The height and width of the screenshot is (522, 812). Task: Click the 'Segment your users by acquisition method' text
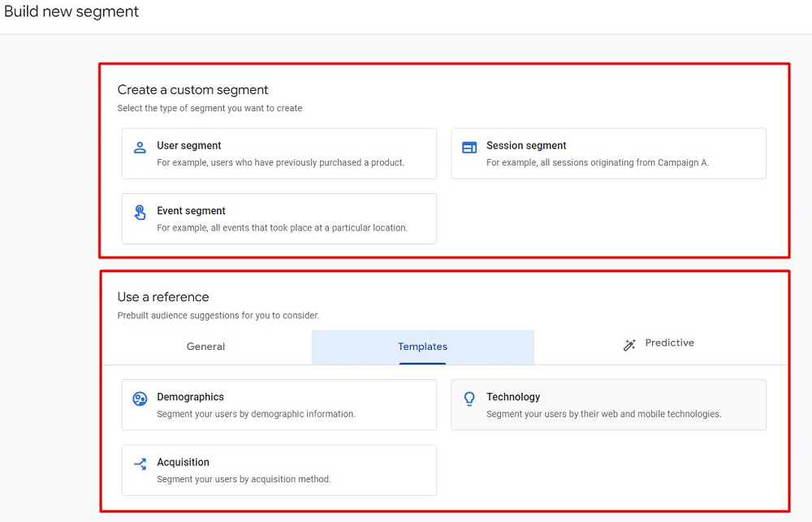pos(244,479)
